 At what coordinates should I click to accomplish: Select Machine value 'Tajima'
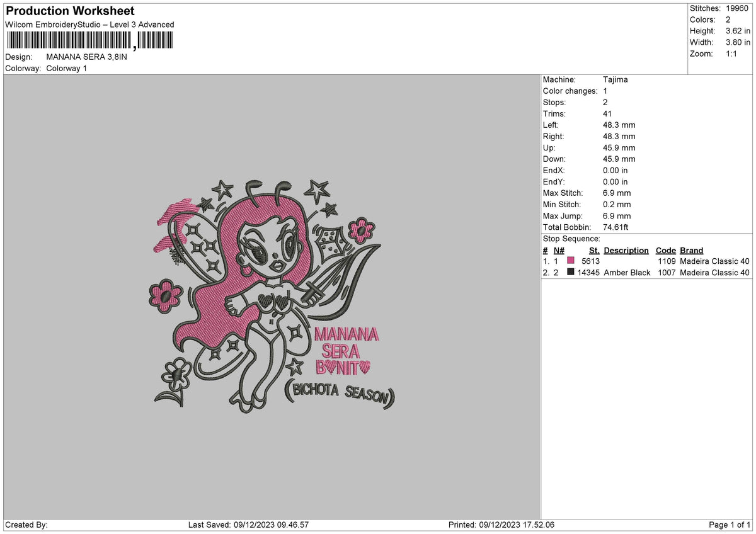[x=616, y=79]
